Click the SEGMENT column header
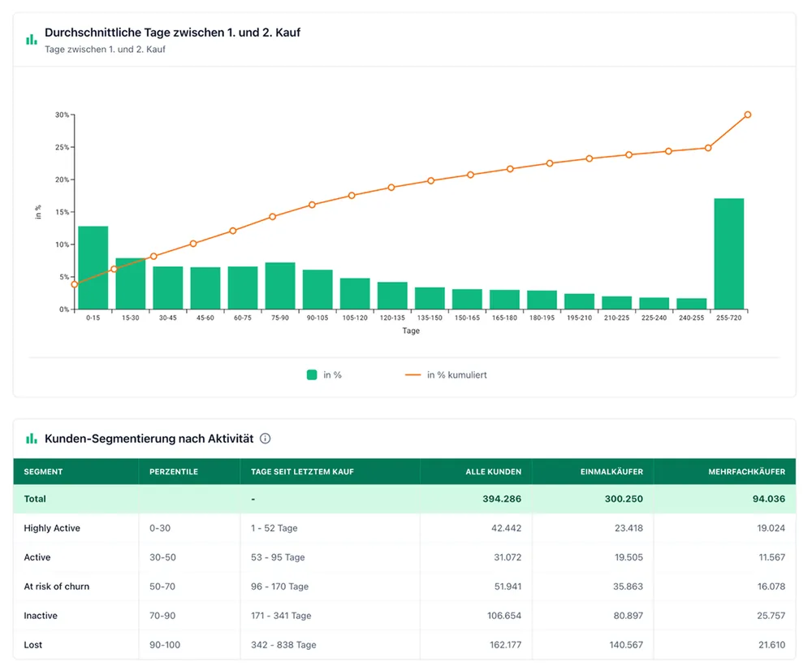Image resolution: width=812 pixels, height=671 pixels. pos(44,471)
